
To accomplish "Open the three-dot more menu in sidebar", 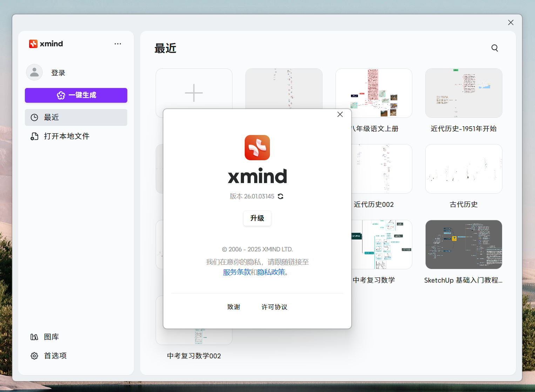I will pos(118,44).
